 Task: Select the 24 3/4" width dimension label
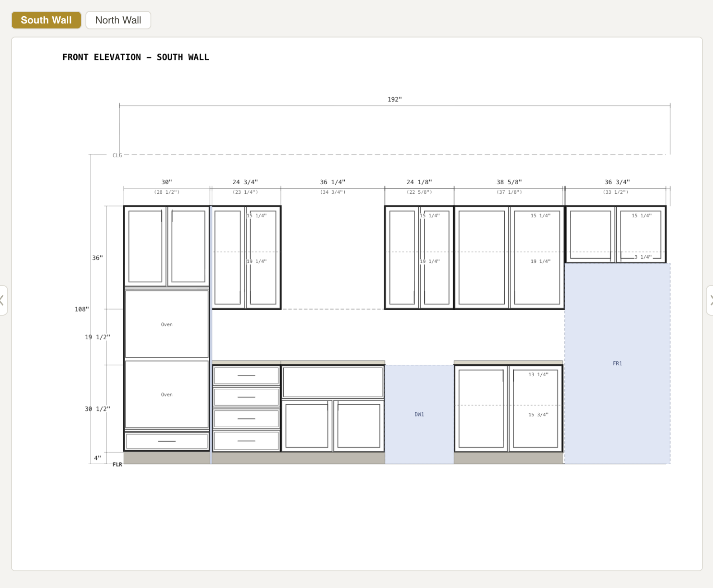tap(245, 182)
